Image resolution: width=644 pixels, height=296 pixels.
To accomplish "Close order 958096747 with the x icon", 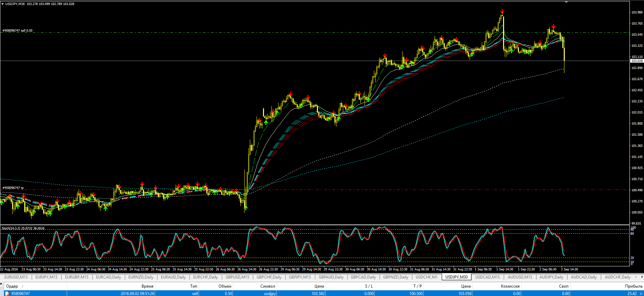I will 641,294.
